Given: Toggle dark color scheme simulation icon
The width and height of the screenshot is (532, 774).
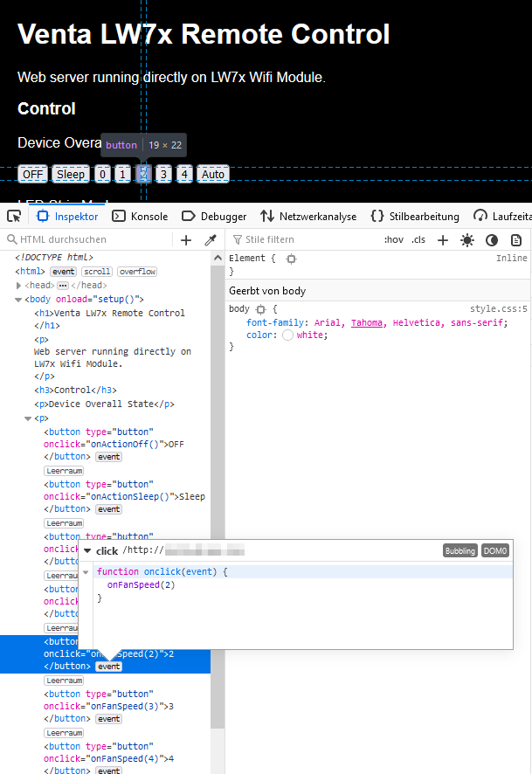Looking at the screenshot, I should coord(492,240).
